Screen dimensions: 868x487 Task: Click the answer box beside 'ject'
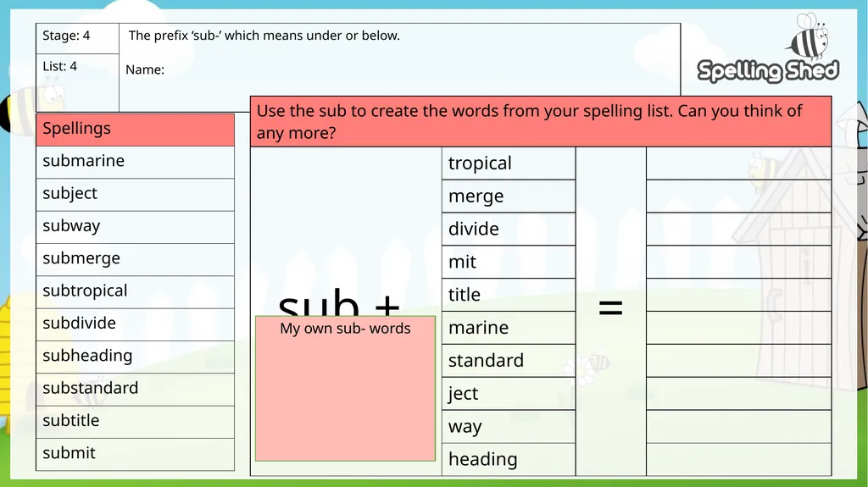click(738, 394)
